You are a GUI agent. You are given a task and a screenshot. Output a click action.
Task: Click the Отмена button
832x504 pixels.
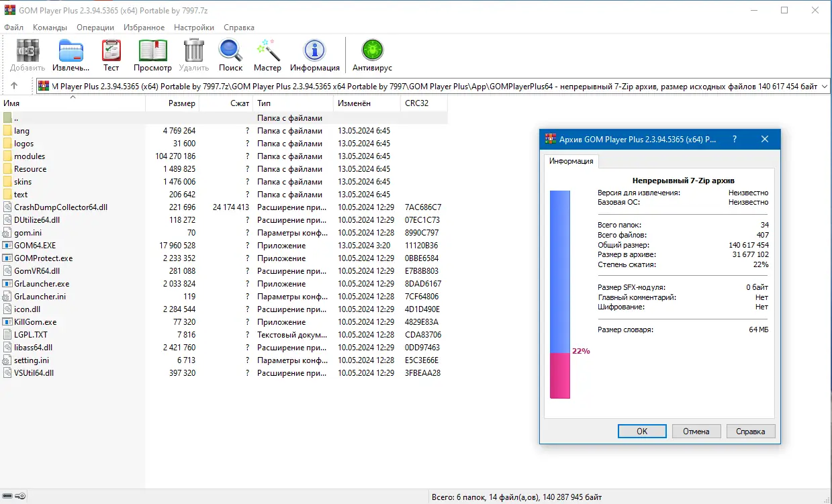coord(696,432)
